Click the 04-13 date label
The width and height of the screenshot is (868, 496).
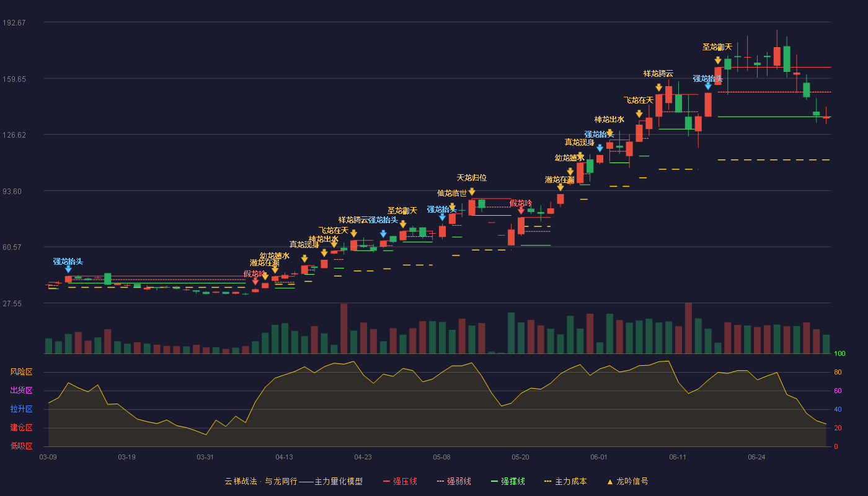tap(285, 457)
